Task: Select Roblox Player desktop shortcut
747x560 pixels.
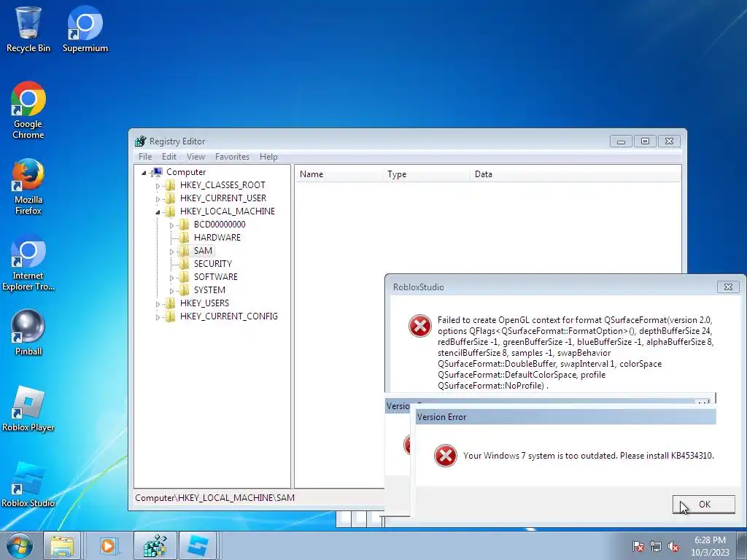Action: tap(28, 409)
